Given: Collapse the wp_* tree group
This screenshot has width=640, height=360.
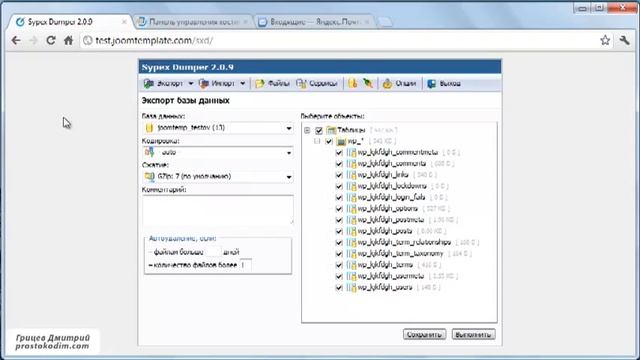Looking at the screenshot, I should [x=317, y=142].
